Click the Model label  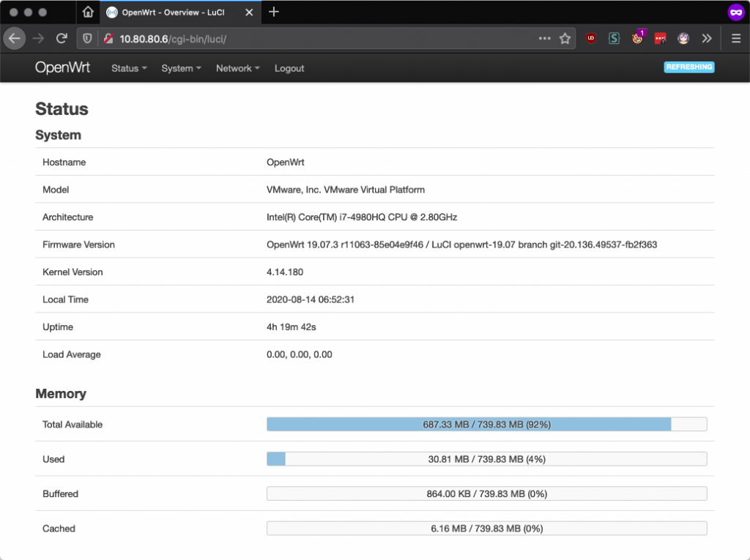[56, 190]
